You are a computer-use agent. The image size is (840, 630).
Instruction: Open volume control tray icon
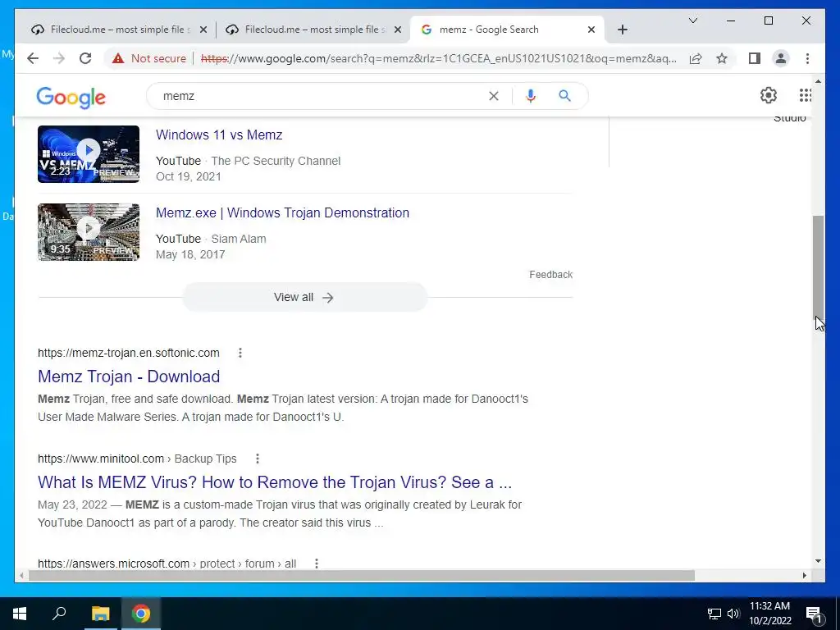[x=733, y=614]
